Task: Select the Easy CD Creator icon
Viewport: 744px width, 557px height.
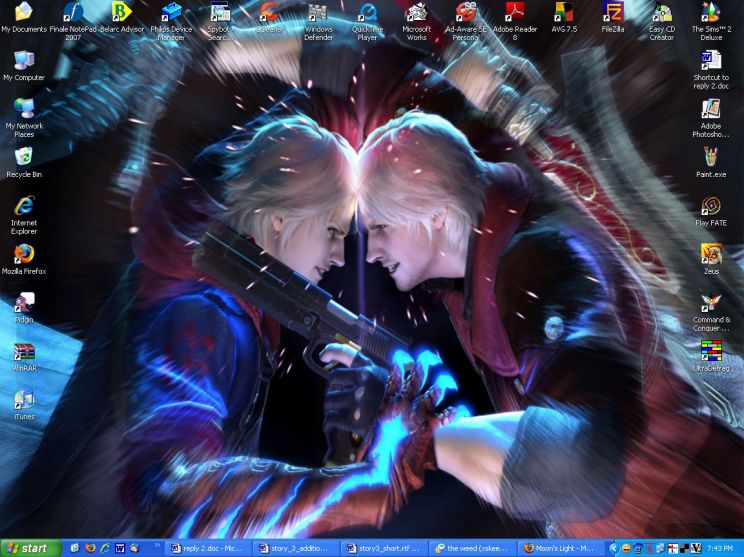Action: [x=662, y=20]
